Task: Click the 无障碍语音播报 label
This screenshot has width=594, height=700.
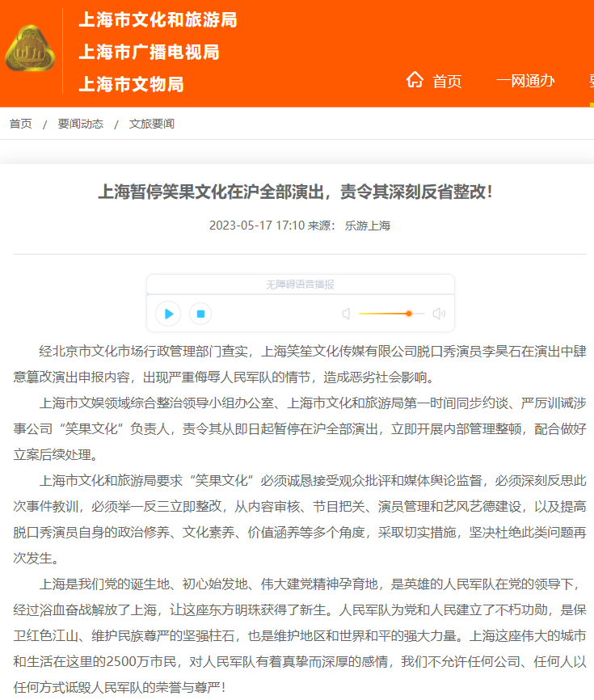Action: click(x=300, y=285)
